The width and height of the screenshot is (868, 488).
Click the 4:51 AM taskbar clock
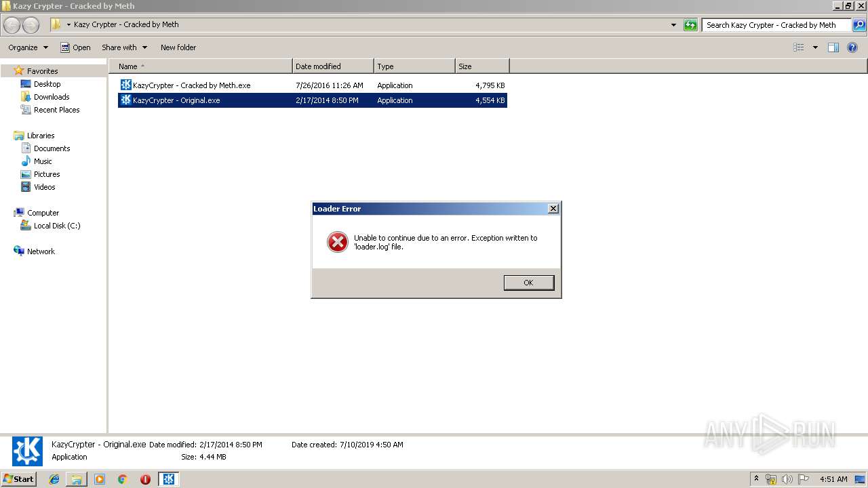click(x=833, y=479)
